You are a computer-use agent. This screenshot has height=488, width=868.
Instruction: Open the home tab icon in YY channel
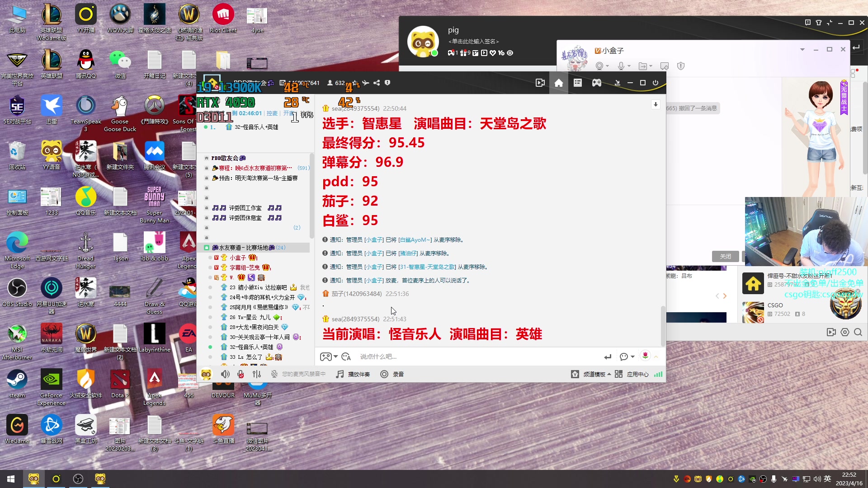559,83
